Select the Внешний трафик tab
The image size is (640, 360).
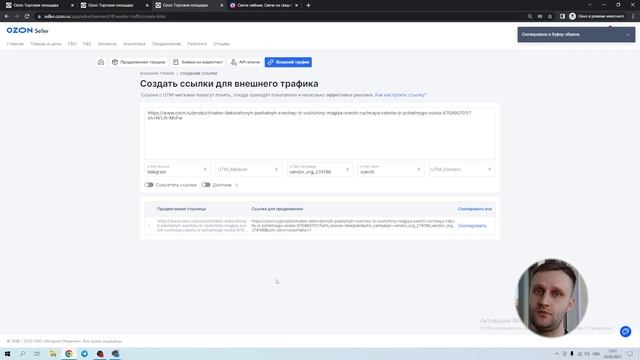[x=288, y=62]
